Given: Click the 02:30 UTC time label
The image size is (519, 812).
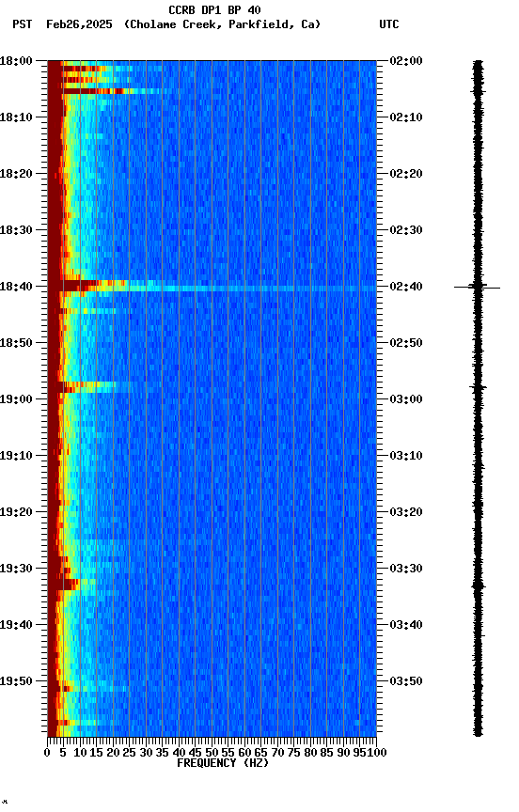Looking at the screenshot, I should [406, 230].
